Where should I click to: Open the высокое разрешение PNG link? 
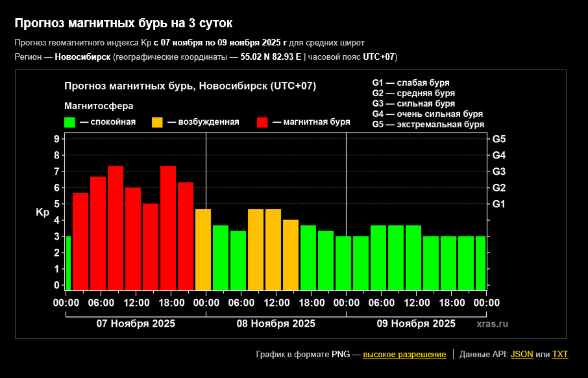coord(404,355)
